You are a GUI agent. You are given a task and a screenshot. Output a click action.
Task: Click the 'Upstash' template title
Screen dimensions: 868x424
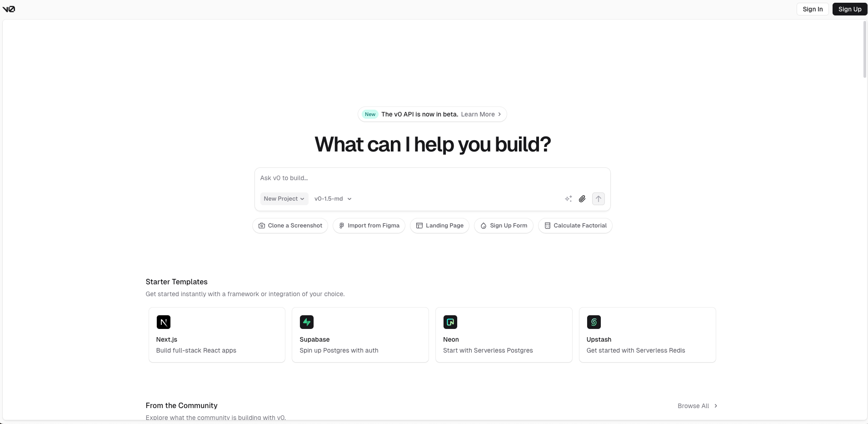point(599,339)
